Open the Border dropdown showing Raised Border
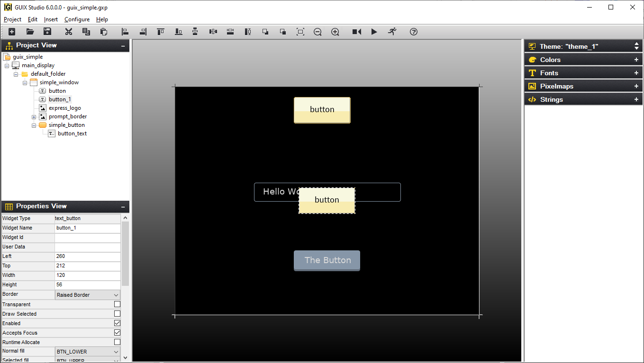Viewport: 644px width, 363px height. [x=87, y=294]
